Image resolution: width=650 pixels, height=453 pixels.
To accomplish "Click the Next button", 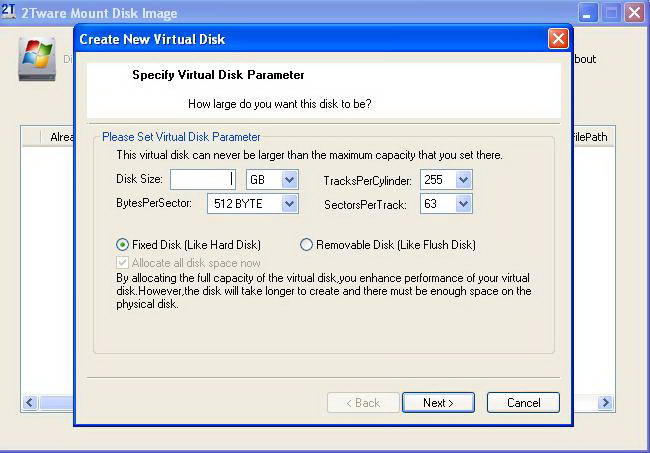I will pyautogui.click(x=438, y=402).
